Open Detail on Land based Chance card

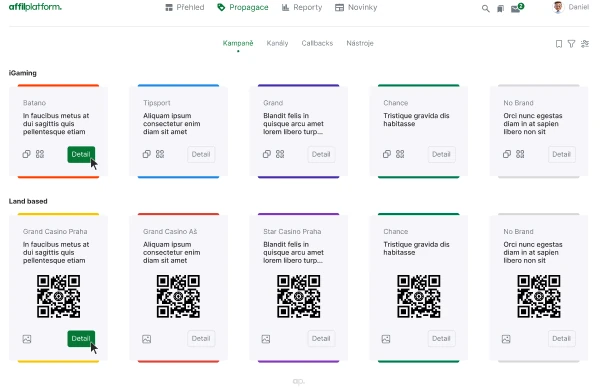coord(441,339)
